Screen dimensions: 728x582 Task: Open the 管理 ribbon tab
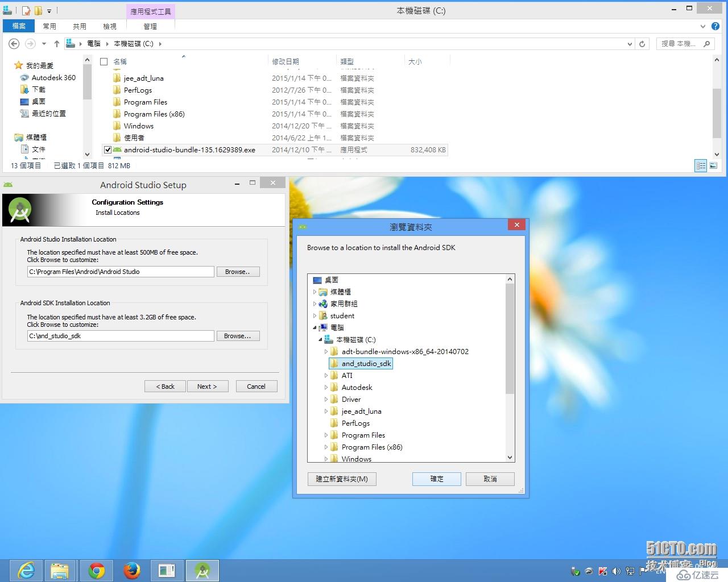[x=150, y=26]
